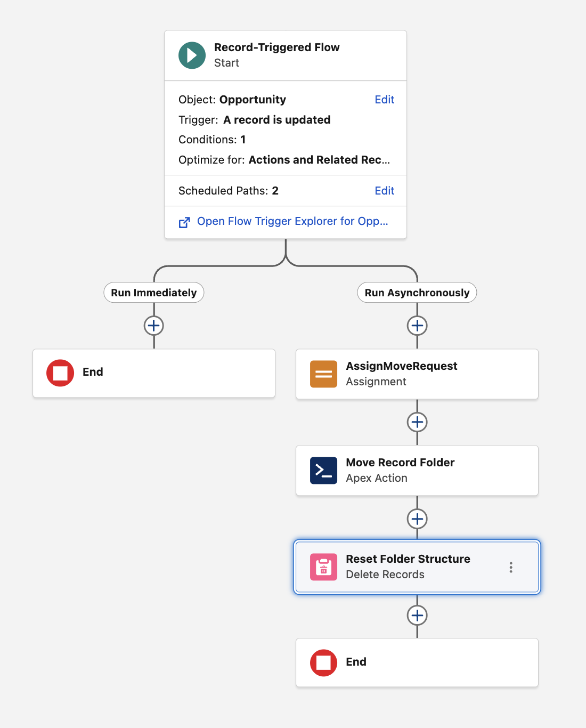This screenshot has width=586, height=728.
Task: Click the orange AssignMoveRequest Assignment icon
Action: tap(323, 374)
